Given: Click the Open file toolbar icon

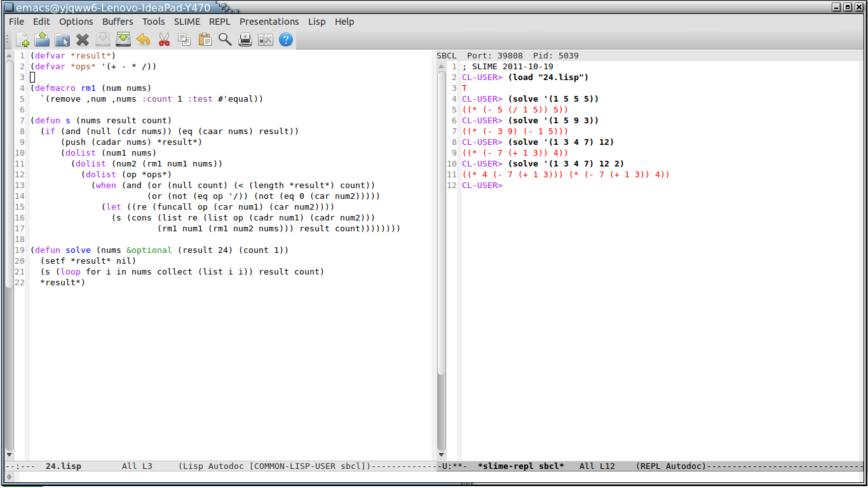Looking at the screenshot, I should 42,39.
